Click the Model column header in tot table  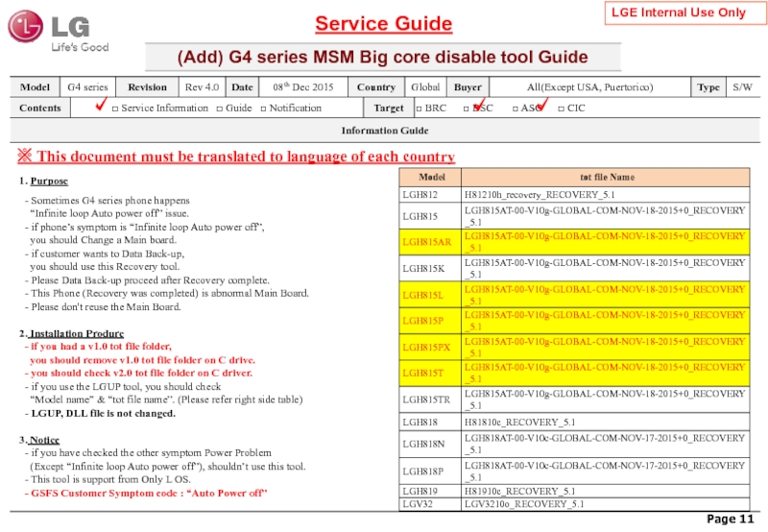point(430,178)
